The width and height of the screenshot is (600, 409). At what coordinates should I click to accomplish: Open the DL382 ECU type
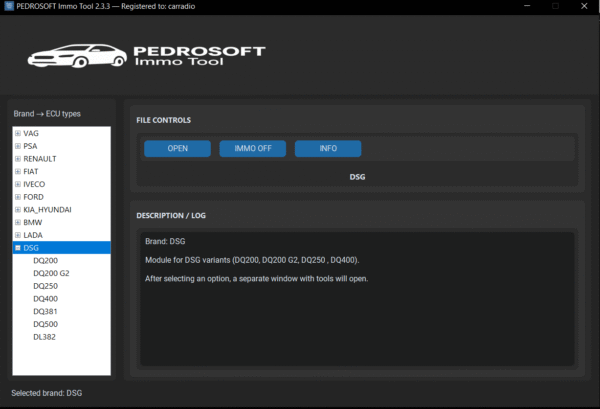44,337
